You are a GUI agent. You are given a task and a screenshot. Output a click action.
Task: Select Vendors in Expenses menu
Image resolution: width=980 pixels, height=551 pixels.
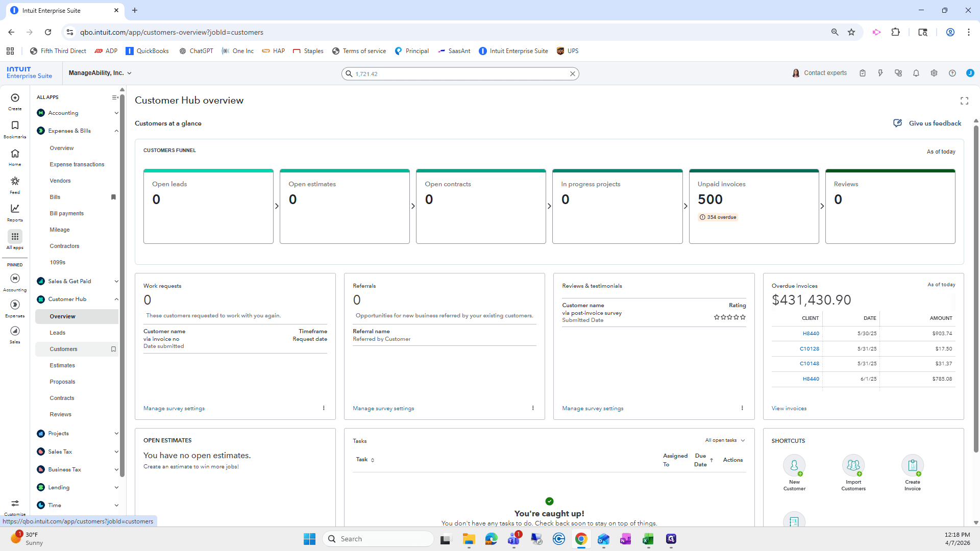coord(60,181)
